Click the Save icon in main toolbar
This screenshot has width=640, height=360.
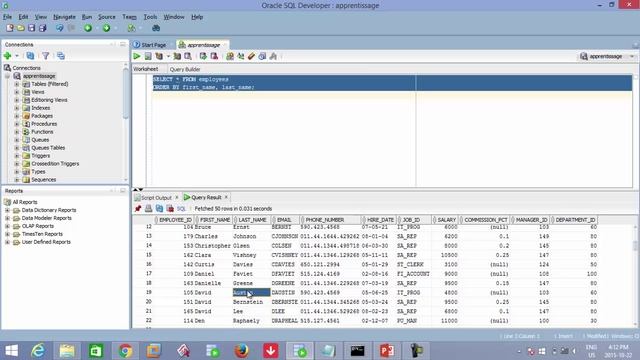click(x=31, y=28)
